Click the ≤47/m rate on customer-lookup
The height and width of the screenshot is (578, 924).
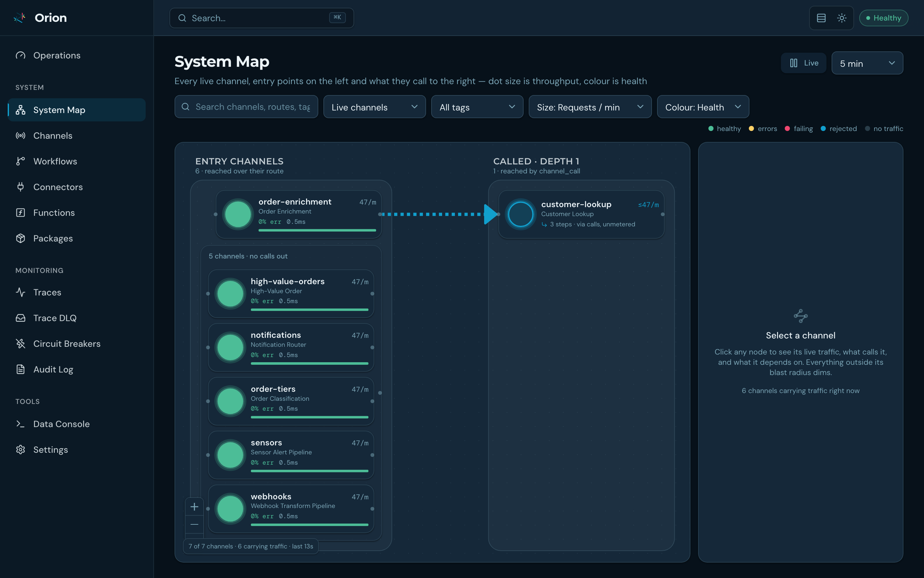click(648, 205)
